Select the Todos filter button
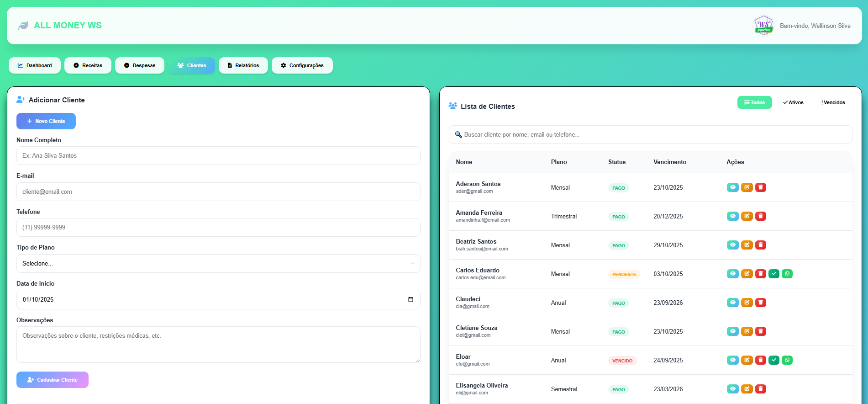This screenshot has width=868, height=404. [x=754, y=102]
